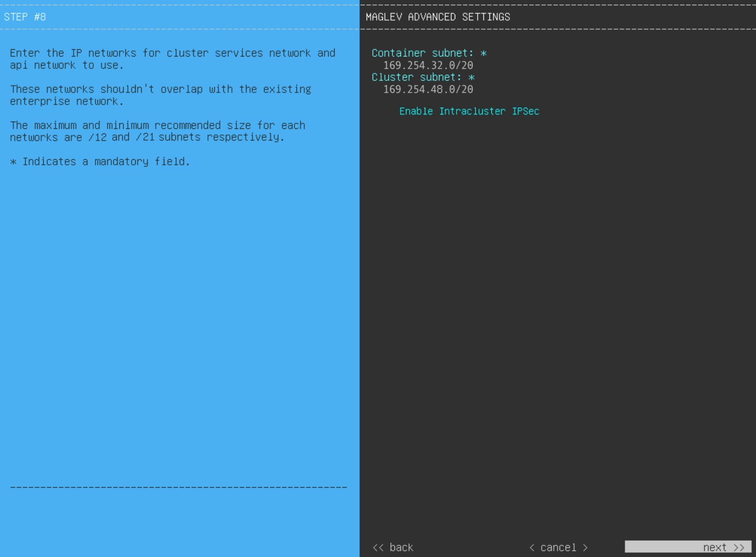756x557 pixels.
Task: Select the Cluster subnet label
Action: pos(416,77)
